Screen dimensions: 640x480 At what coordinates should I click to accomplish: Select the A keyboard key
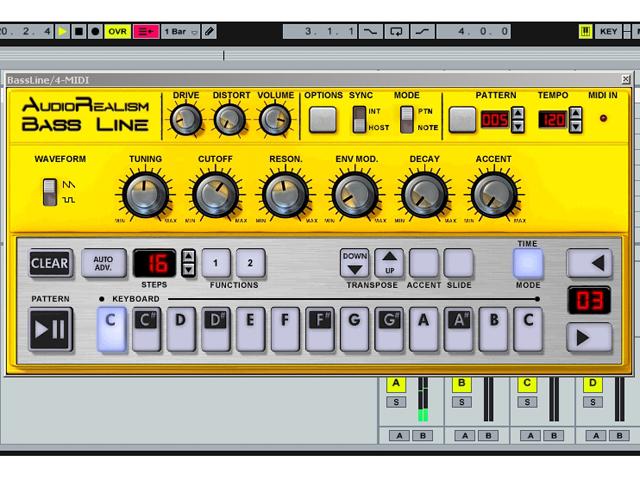424,329
